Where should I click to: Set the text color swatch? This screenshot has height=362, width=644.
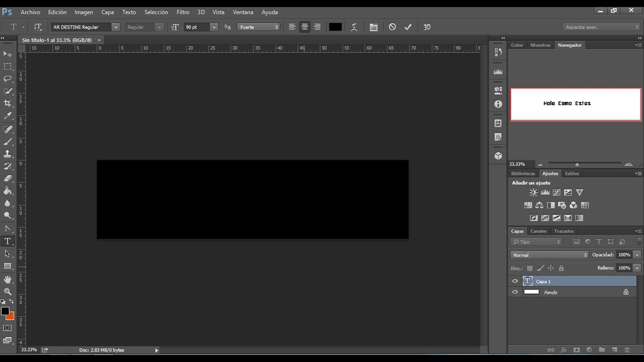coord(335,27)
